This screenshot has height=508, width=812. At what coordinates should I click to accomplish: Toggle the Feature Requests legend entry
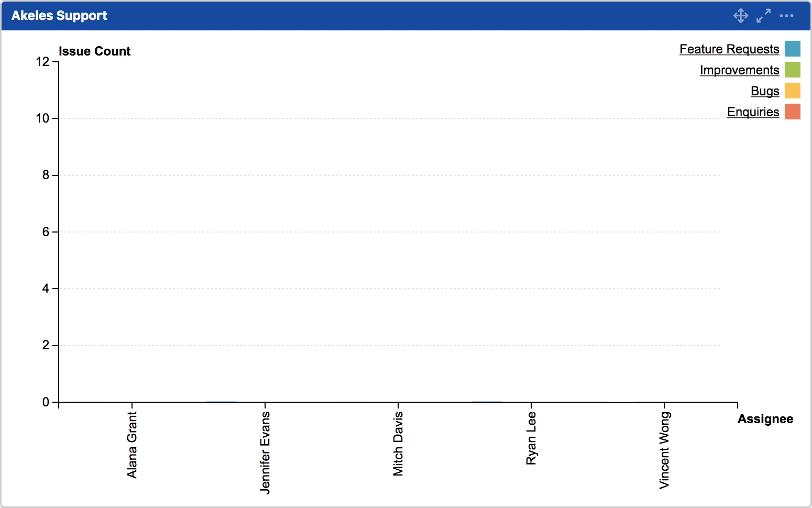(729, 49)
